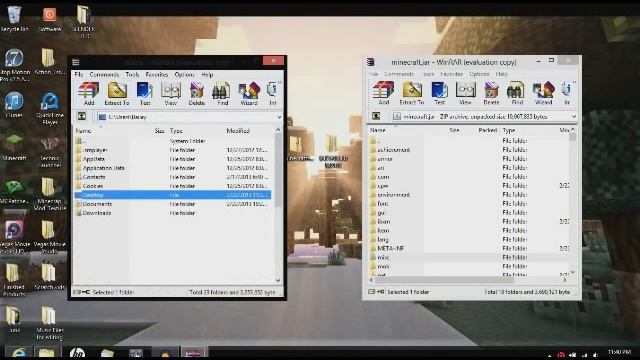Select the Minecraft desktop icon

pyautogui.click(x=14, y=148)
